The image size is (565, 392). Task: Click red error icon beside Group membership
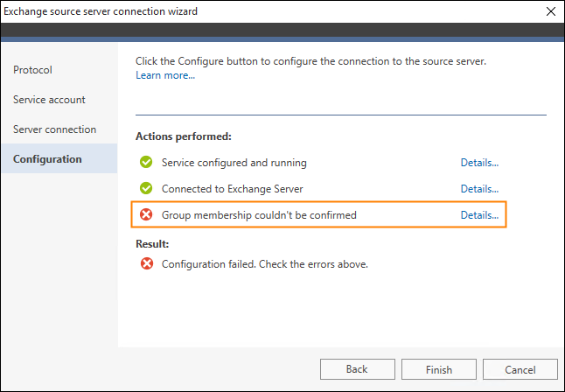click(x=146, y=214)
